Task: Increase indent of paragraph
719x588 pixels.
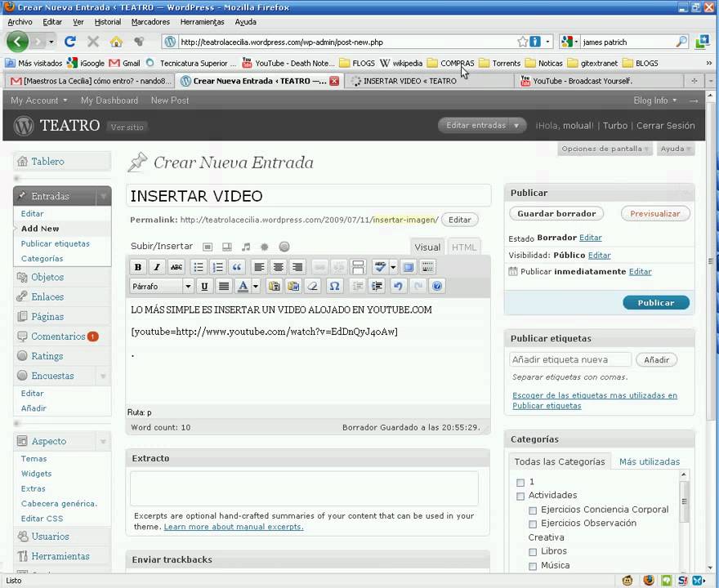Action: pos(377,287)
